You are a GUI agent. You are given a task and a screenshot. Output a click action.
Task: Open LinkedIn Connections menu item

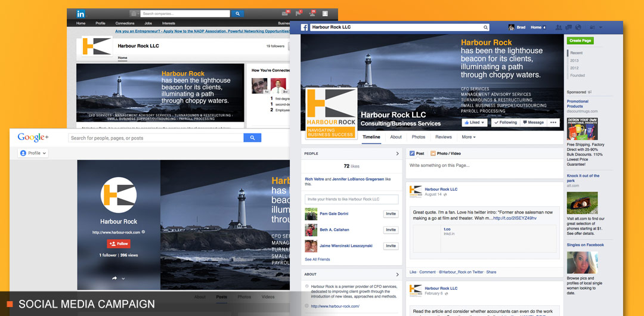click(x=125, y=23)
